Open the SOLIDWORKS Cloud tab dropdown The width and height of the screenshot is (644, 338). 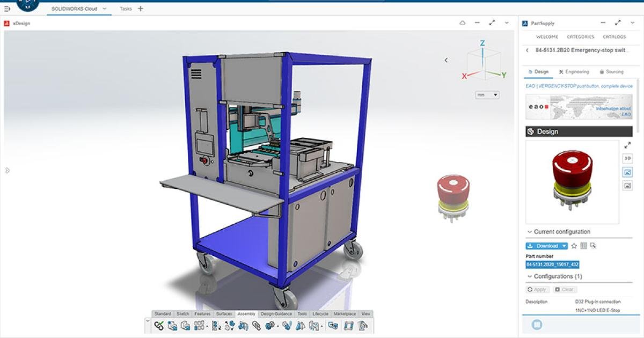pyautogui.click(x=104, y=9)
